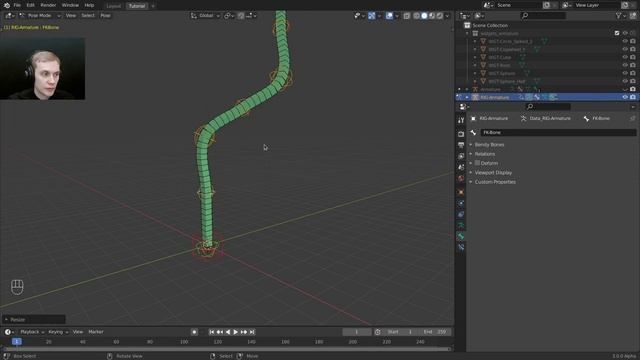640x360 pixels.
Task: Open the Render properties tab
Action: 461,134
